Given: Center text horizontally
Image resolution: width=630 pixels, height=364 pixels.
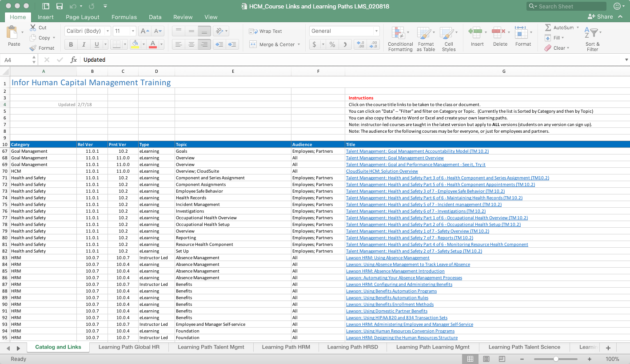Looking at the screenshot, I should coord(191,44).
